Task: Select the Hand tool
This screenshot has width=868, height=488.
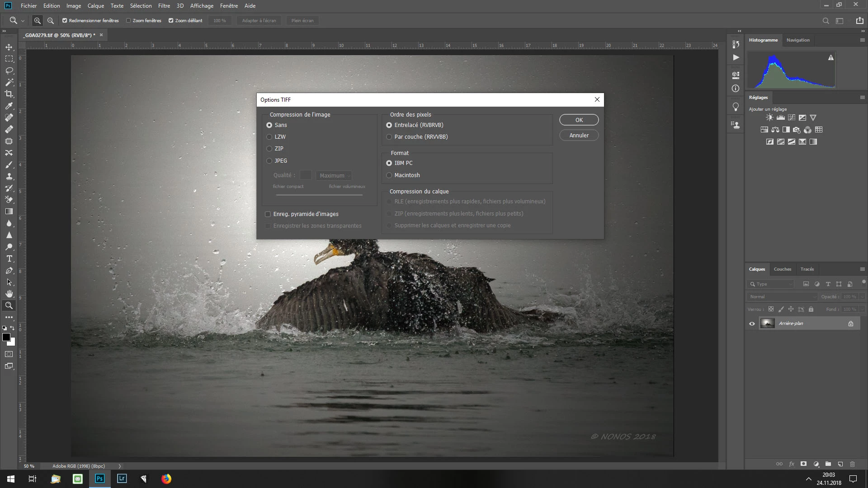Action: [x=9, y=294]
